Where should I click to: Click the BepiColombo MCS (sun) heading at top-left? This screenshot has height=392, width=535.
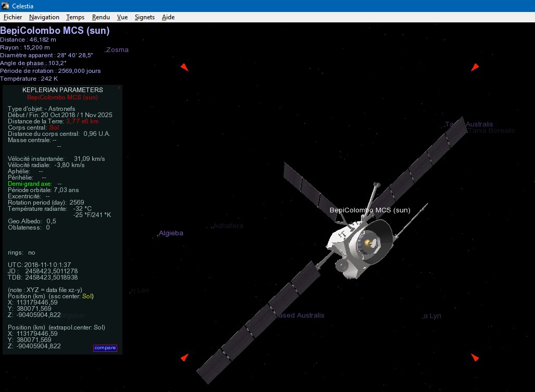[55, 31]
